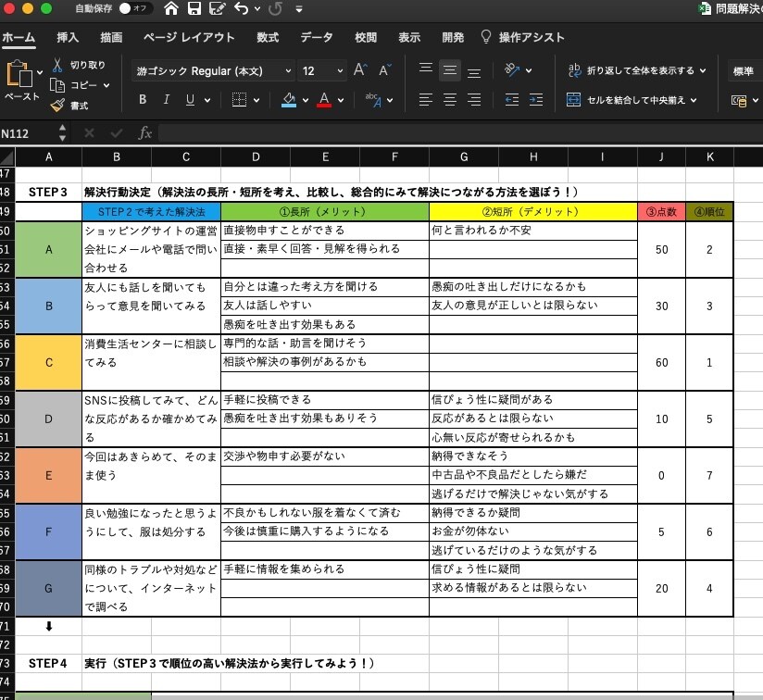Screen dimensions: 763x700
Task: Open the font size 12 dropdown
Action: click(322, 71)
